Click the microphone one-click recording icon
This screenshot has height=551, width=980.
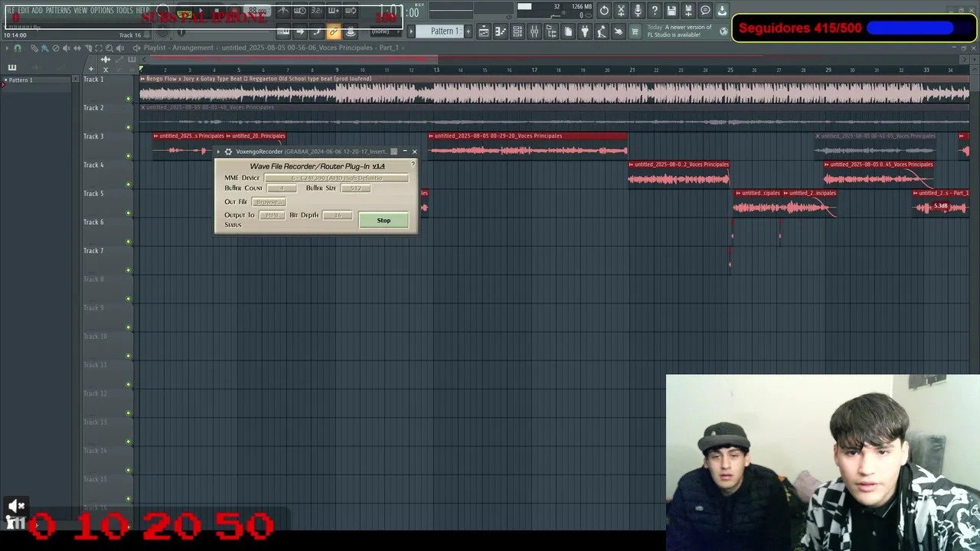click(638, 11)
